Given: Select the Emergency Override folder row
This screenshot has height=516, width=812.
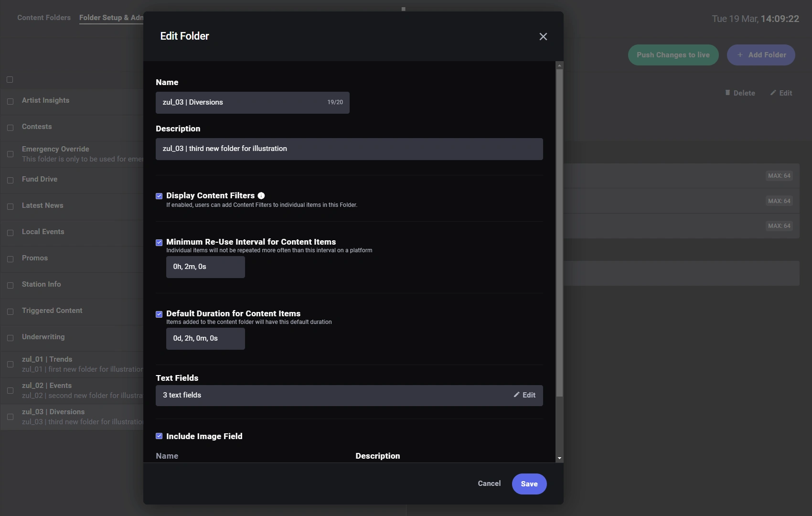Looking at the screenshot, I should [x=72, y=154].
